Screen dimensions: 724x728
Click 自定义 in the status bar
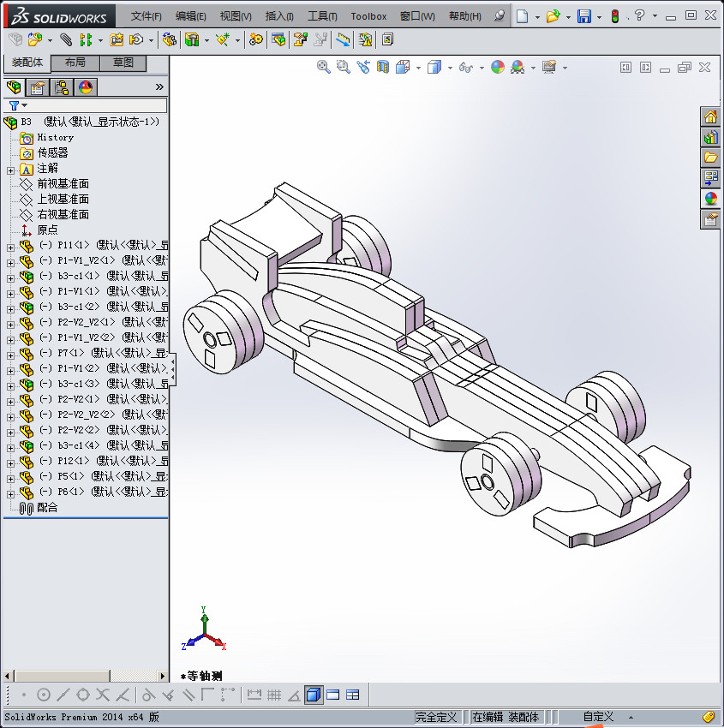click(x=599, y=717)
